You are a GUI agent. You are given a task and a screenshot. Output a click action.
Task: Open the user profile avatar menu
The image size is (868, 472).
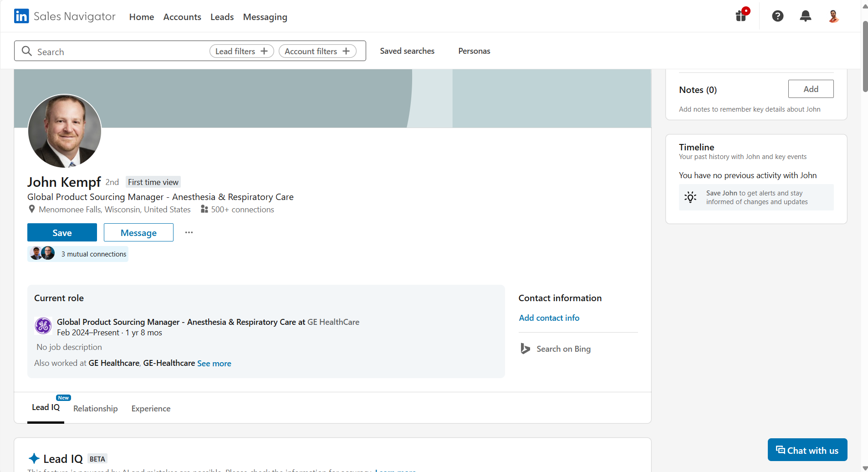pyautogui.click(x=833, y=16)
